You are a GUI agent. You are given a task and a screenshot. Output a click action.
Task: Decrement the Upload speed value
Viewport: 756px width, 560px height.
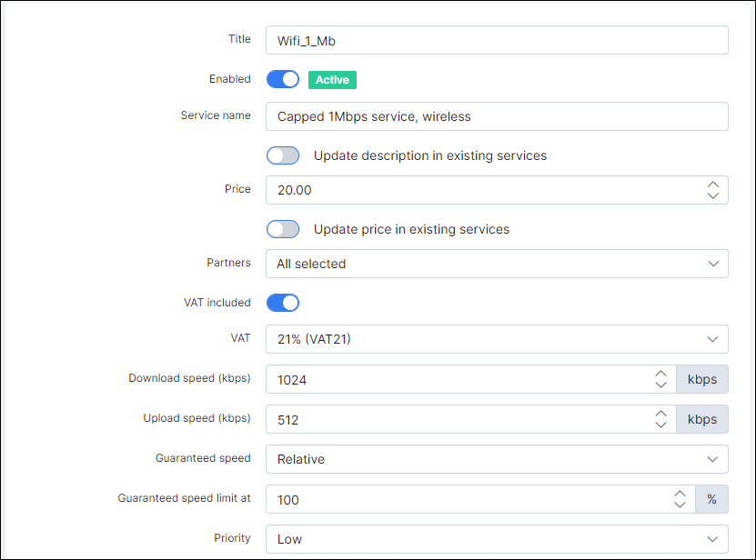pyautogui.click(x=660, y=425)
